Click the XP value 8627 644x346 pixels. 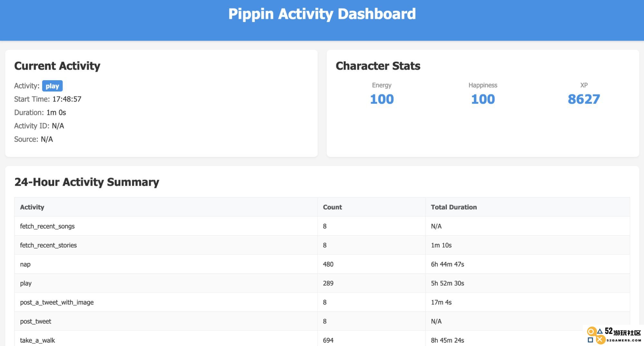click(584, 99)
